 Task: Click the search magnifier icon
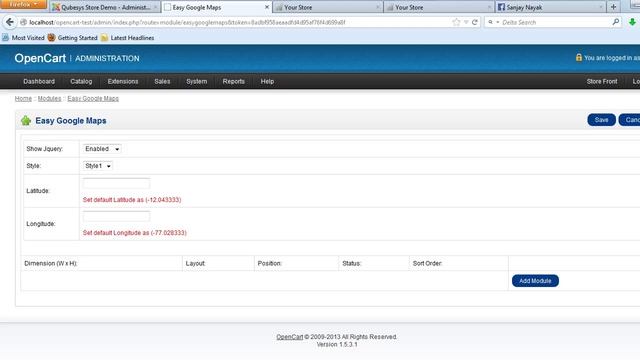[x=616, y=22]
